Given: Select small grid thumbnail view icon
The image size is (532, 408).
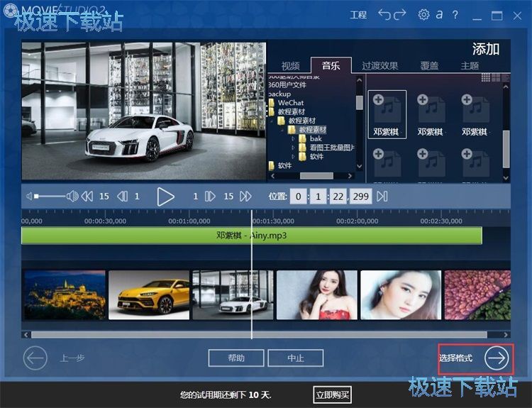Looking at the screenshot, I should (x=485, y=78).
